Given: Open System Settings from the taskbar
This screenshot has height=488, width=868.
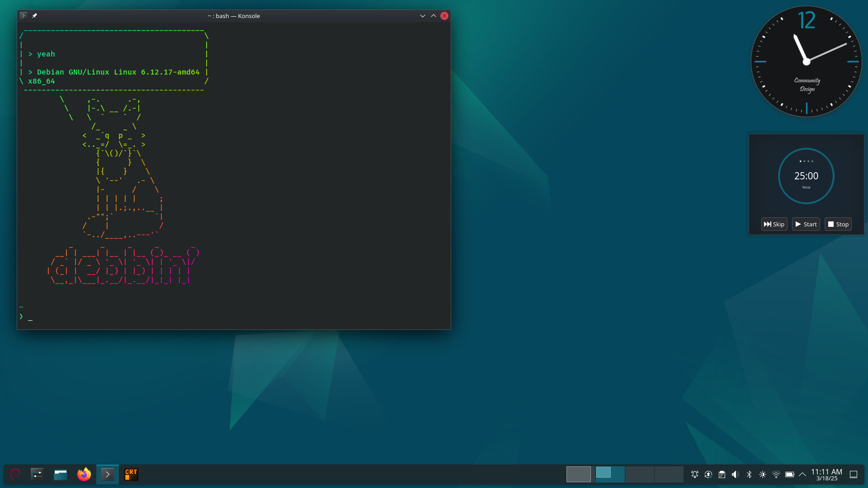Looking at the screenshot, I should pyautogui.click(x=37, y=474).
